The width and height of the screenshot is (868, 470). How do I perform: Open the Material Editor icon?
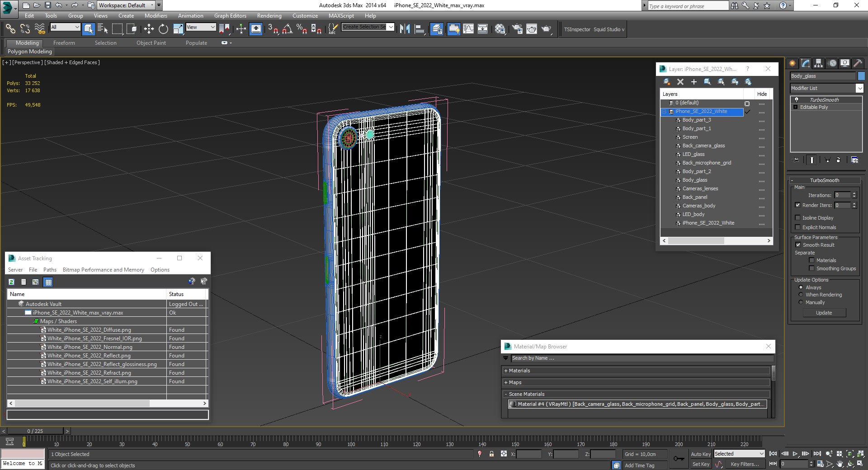pos(500,29)
